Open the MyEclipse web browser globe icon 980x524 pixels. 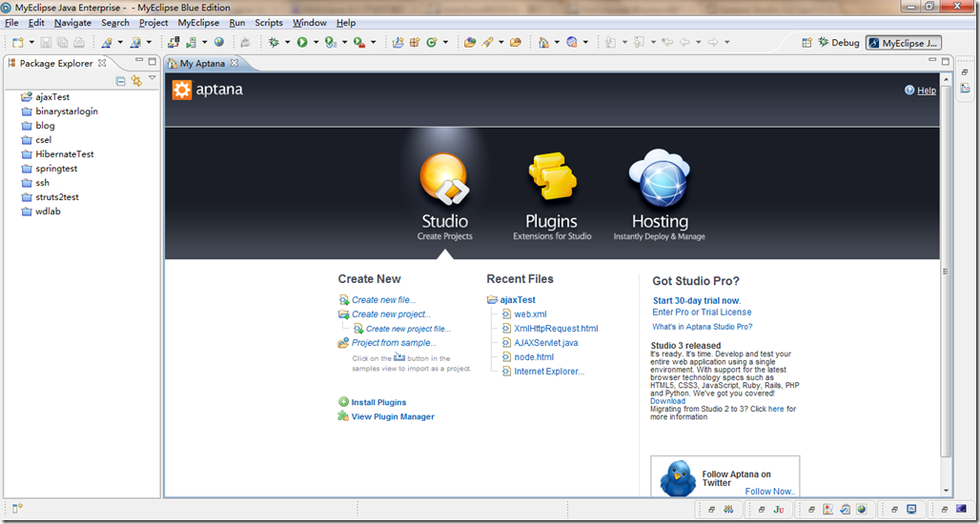pyautogui.click(x=218, y=43)
